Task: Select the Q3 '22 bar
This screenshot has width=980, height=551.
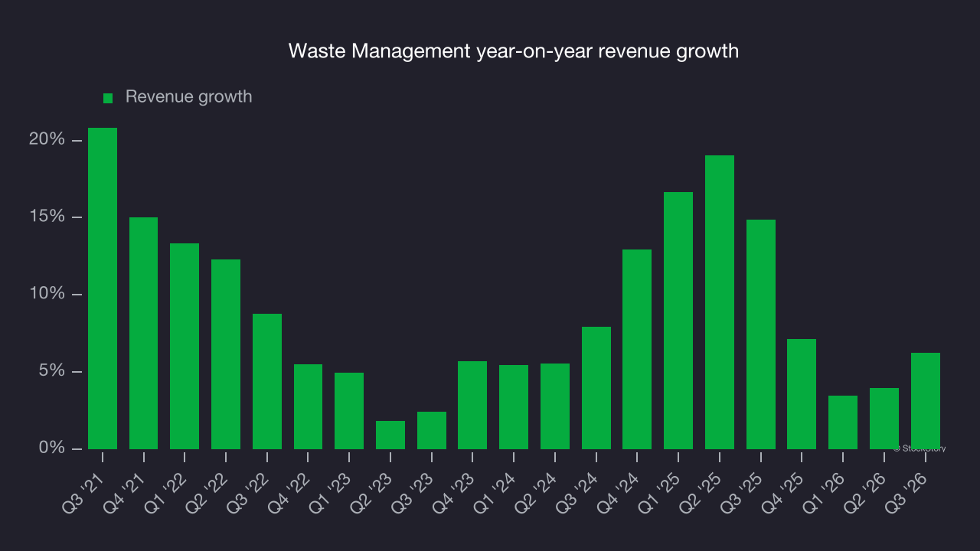Action: pyautogui.click(x=267, y=381)
